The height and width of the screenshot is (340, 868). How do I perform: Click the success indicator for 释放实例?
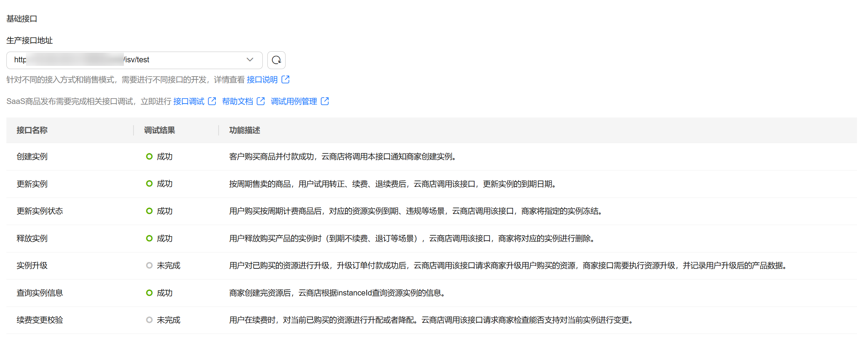coord(149,238)
